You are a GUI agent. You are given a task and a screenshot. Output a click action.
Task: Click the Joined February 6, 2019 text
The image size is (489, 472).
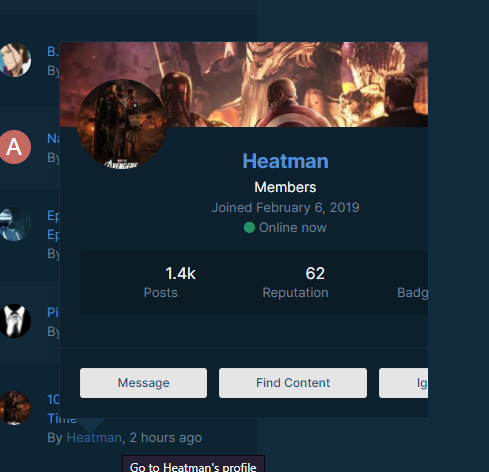[285, 208]
